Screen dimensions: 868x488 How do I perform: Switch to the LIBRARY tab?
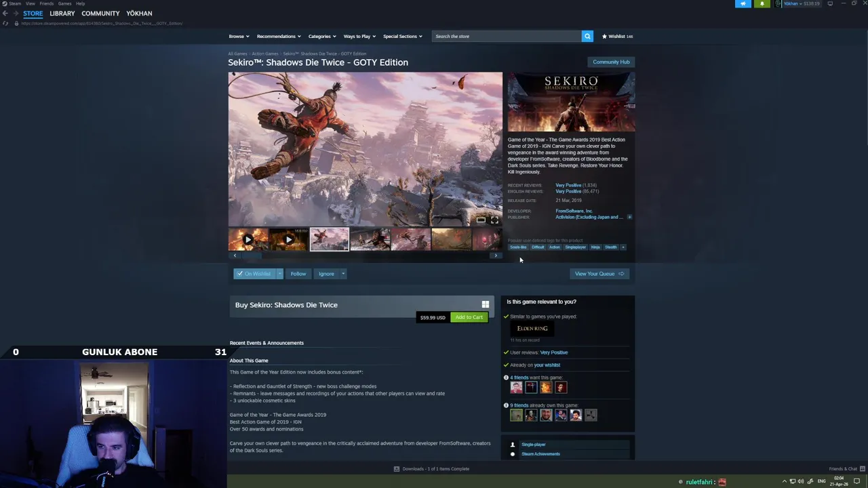click(62, 14)
